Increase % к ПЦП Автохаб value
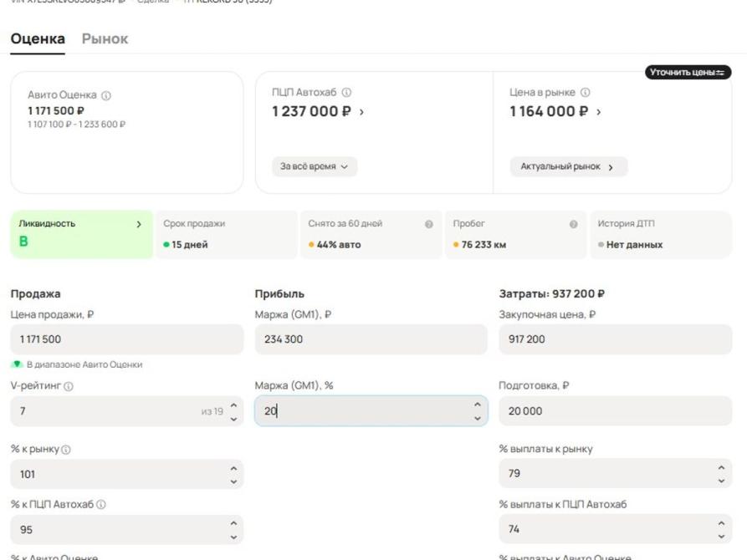747x560 pixels. (233, 523)
